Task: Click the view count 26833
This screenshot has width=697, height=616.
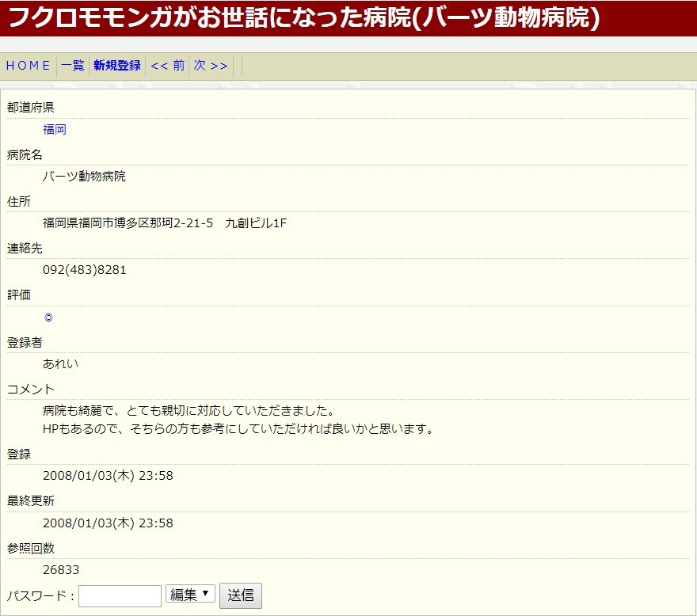Action: [61, 570]
